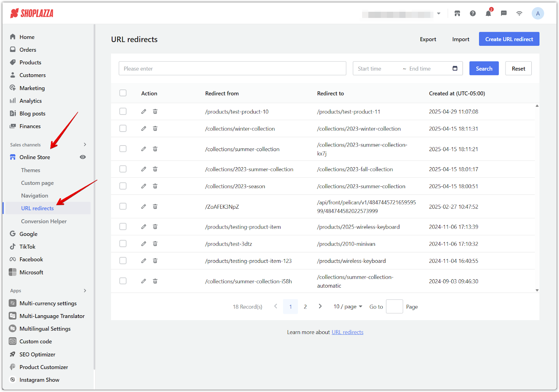Open Navigation in Online Store menu
Viewport: 559px width, 392px height.
coord(35,196)
